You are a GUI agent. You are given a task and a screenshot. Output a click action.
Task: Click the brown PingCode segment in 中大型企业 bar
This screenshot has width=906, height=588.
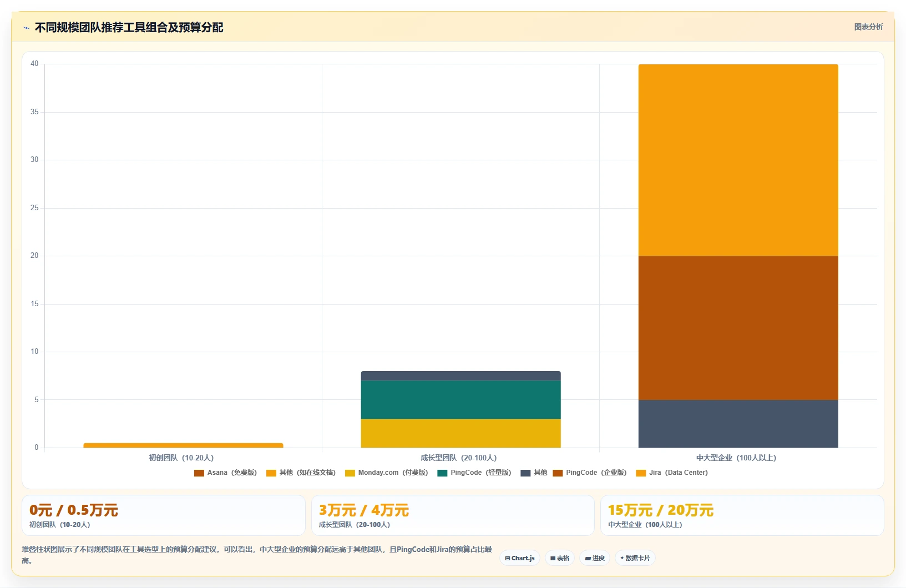[x=738, y=328]
